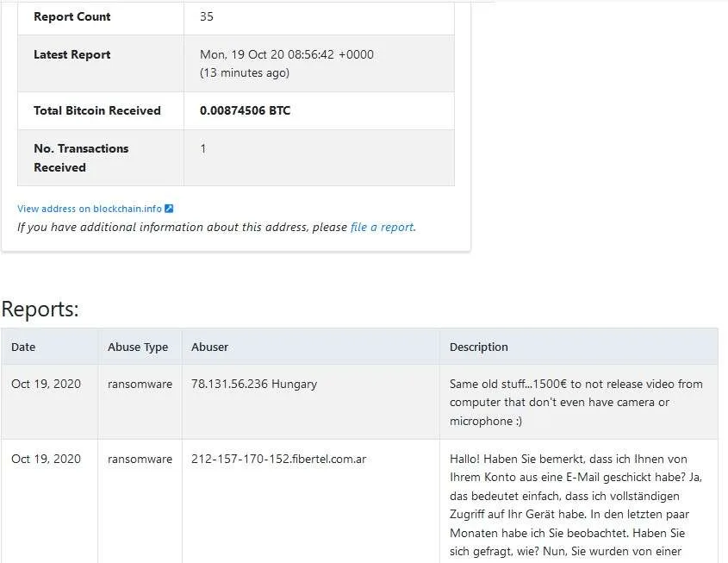This screenshot has width=728, height=563.
Task: Click the 'Latest Report' row label
Action: (x=72, y=54)
